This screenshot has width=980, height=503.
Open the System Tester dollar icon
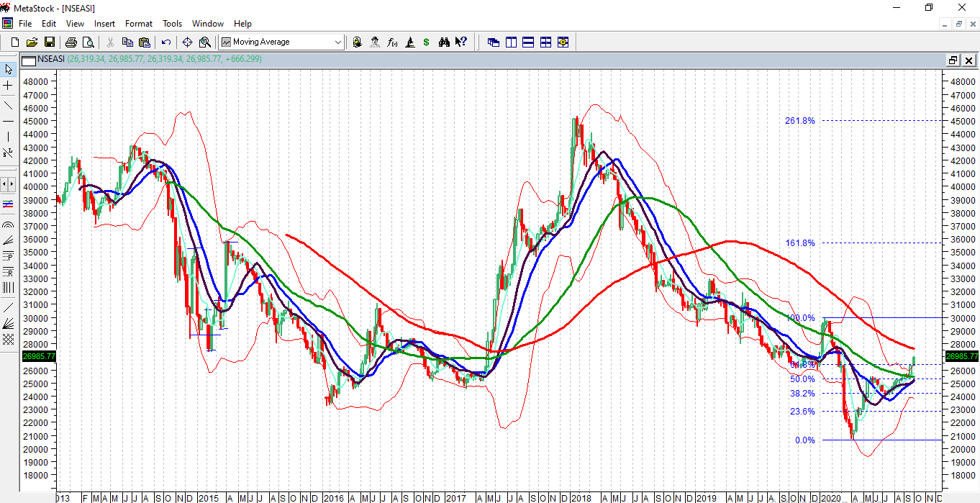(x=426, y=42)
